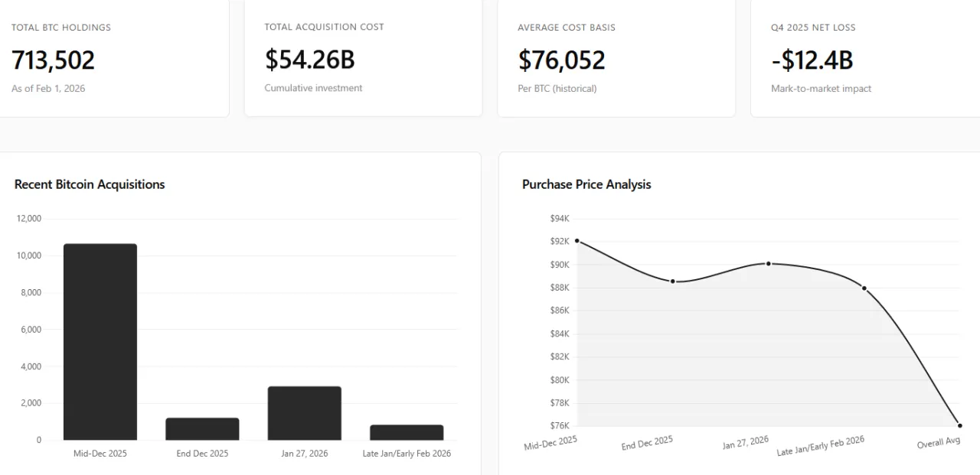Click the 'Per BTC (historical)' caption
This screenshot has width=980, height=475.
click(x=557, y=89)
